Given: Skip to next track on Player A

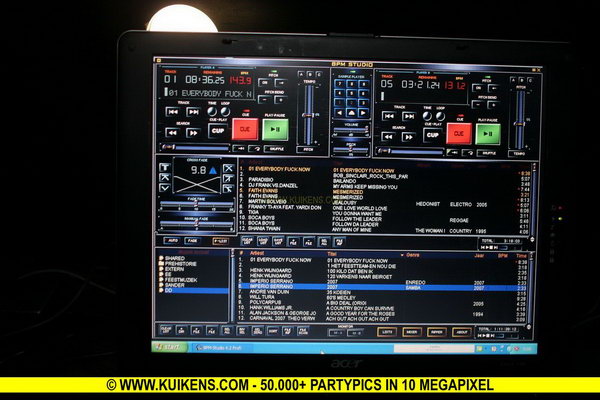Looking at the screenshot, I should pyautogui.click(x=193, y=112).
